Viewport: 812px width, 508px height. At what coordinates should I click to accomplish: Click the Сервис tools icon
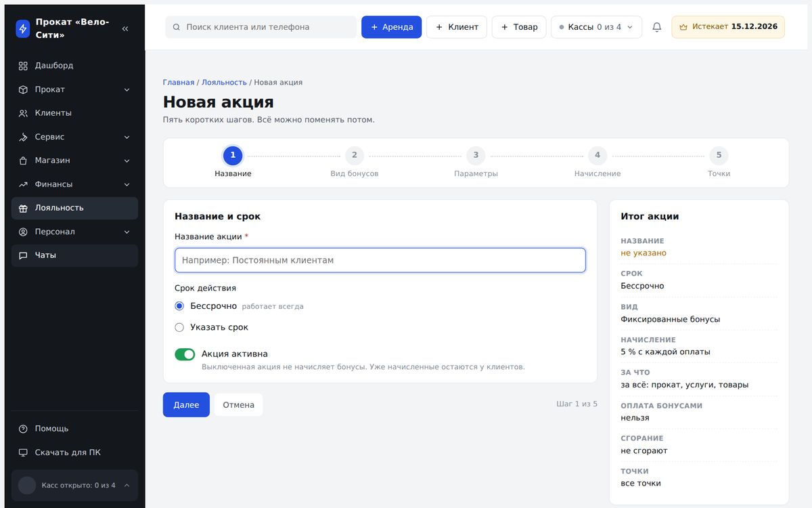pyautogui.click(x=23, y=137)
